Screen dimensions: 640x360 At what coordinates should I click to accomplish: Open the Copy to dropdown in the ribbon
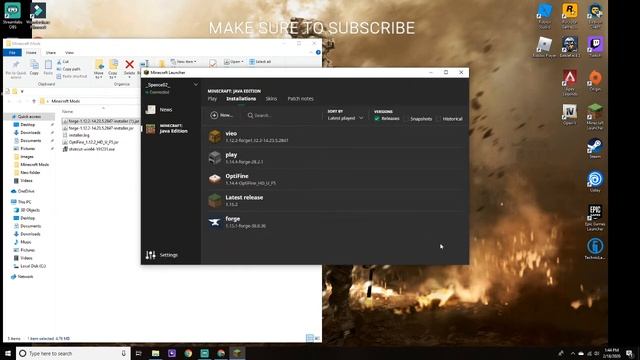click(x=113, y=69)
